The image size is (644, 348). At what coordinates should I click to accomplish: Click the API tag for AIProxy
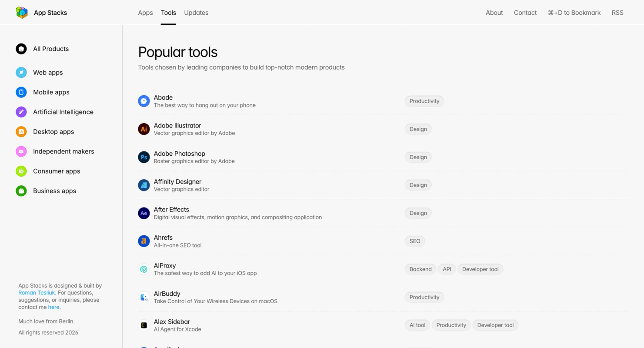click(x=447, y=269)
